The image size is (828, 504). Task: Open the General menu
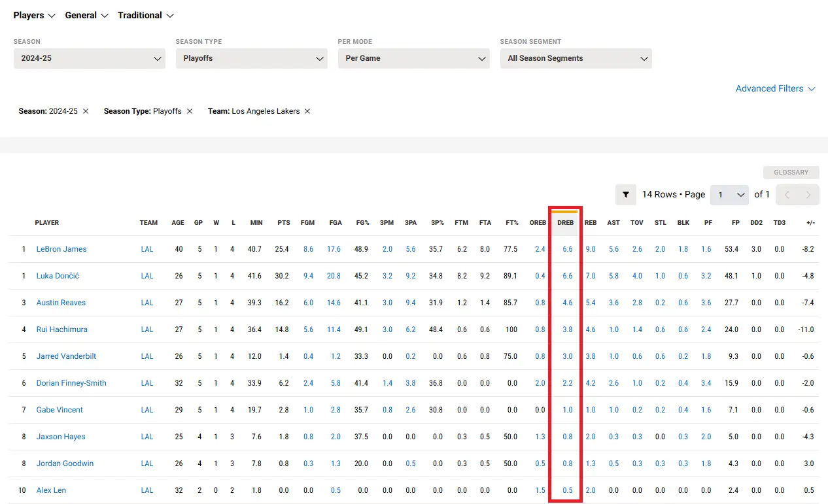(x=86, y=15)
